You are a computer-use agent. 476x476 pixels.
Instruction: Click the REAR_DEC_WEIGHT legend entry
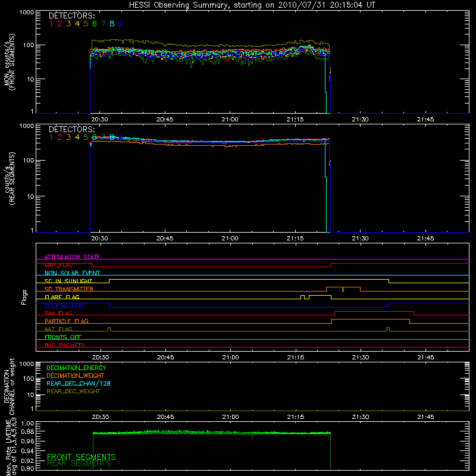click(x=73, y=392)
